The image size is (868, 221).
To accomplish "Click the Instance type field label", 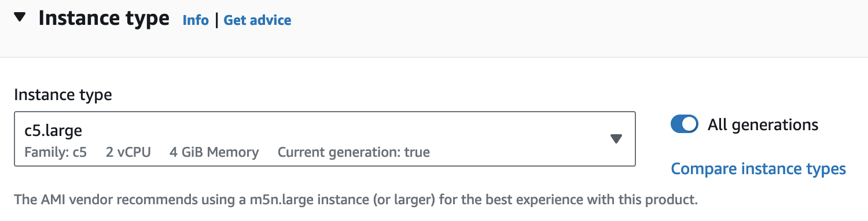I will pyautogui.click(x=62, y=95).
